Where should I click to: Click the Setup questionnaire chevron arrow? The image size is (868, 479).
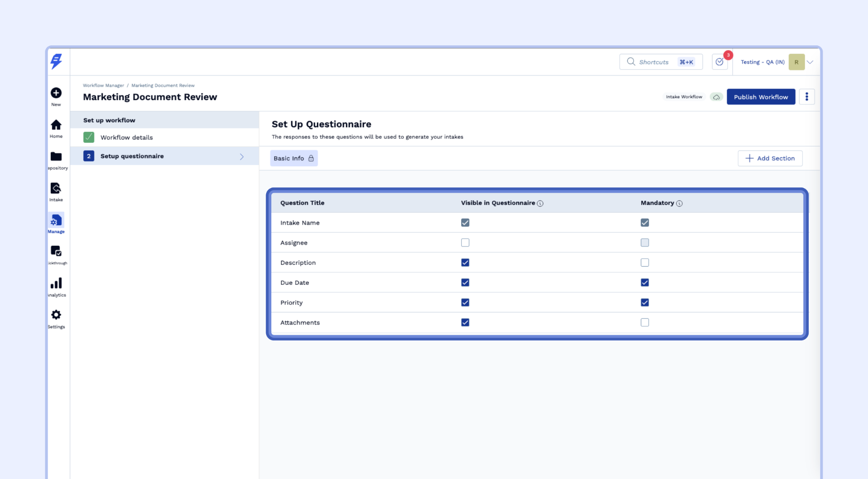tap(242, 157)
